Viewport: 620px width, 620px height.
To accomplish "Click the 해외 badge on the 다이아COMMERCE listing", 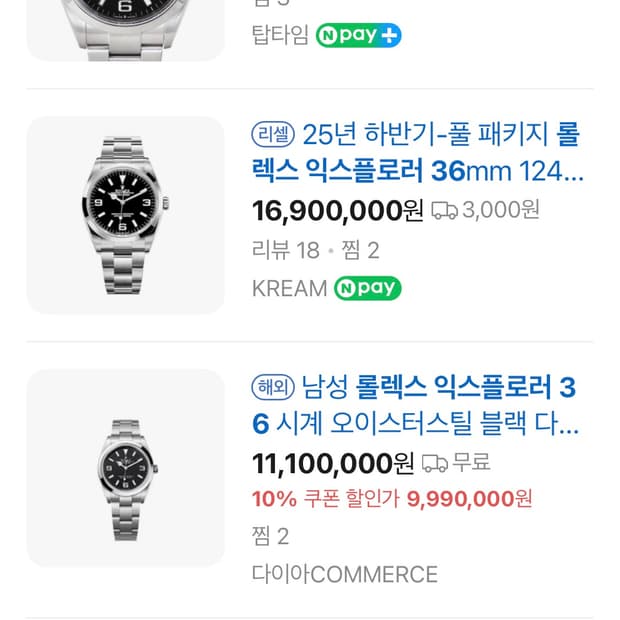I will pos(272,388).
